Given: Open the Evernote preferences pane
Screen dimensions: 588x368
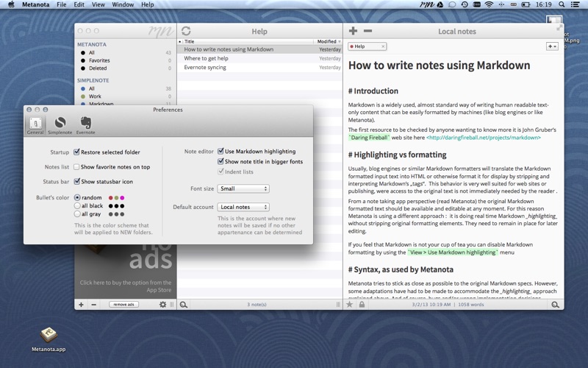Looking at the screenshot, I should click(x=85, y=125).
